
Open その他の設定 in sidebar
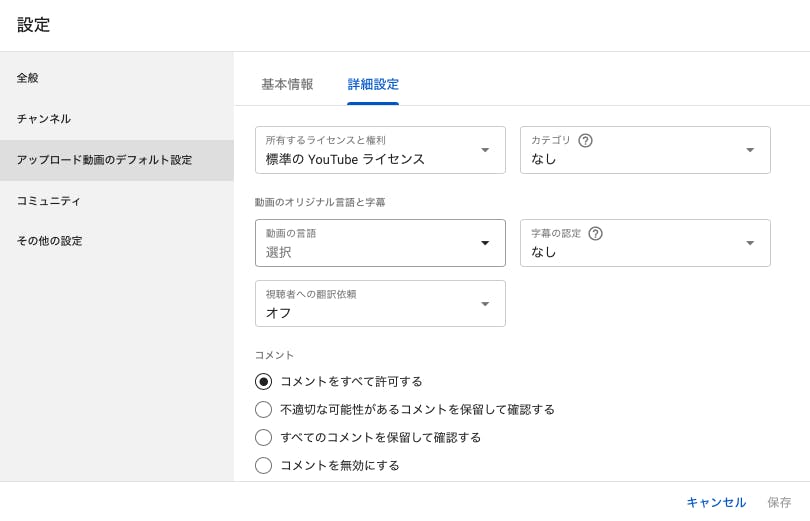(49, 241)
